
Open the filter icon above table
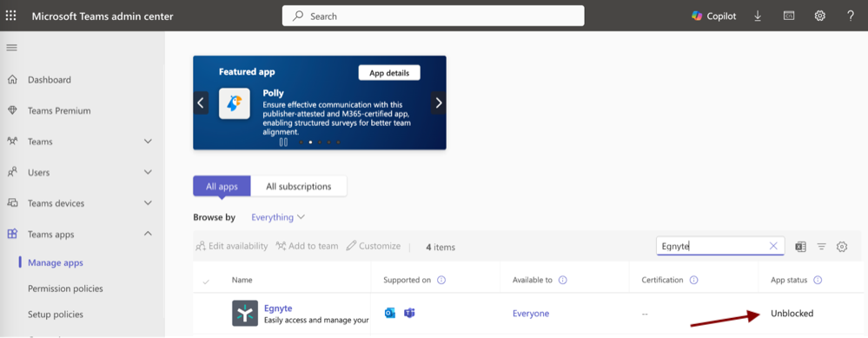[821, 247]
